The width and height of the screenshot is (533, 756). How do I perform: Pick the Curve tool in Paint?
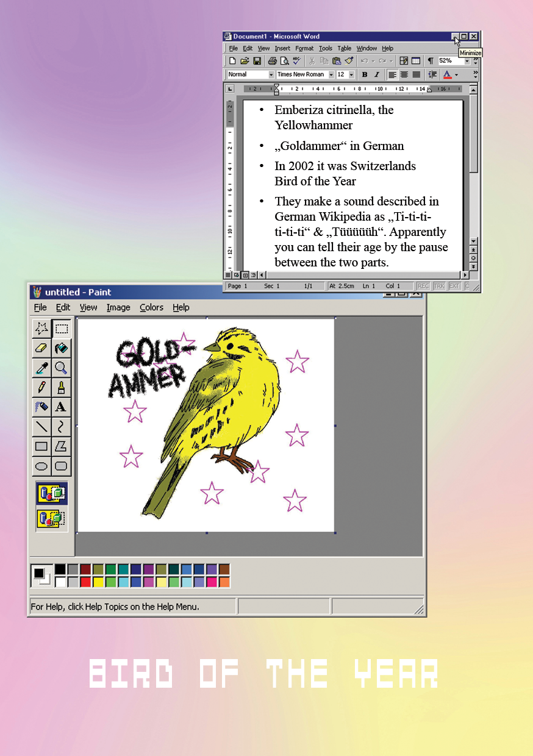61,426
